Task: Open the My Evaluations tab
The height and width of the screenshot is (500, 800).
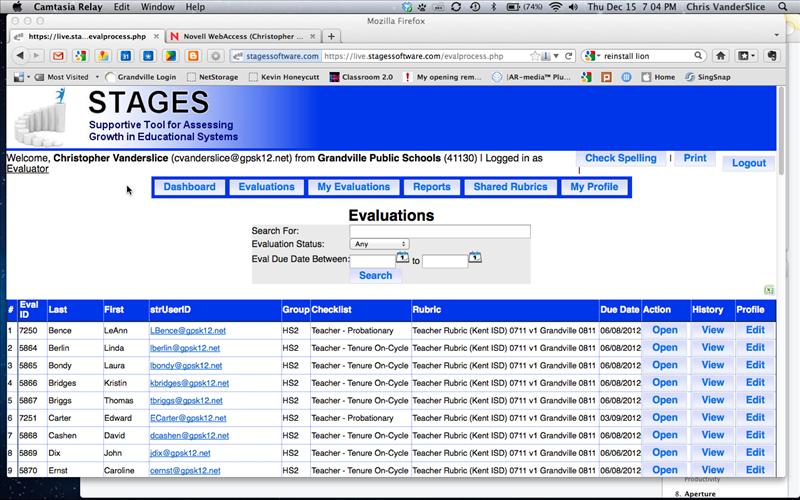Action: 354,187
